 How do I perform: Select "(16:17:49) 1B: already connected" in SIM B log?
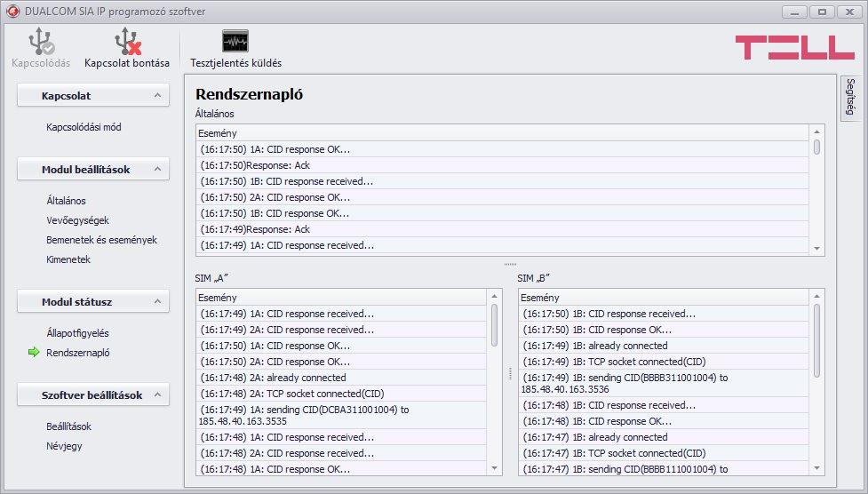664,346
